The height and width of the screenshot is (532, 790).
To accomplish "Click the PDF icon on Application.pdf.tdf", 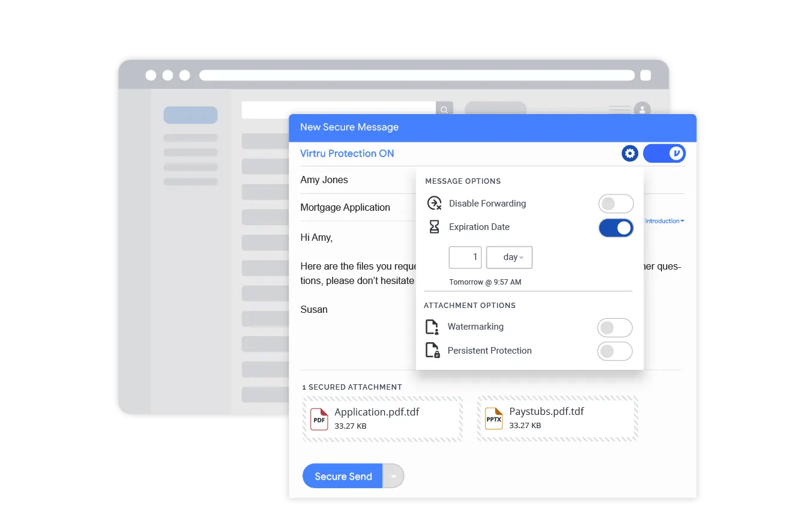I will pos(319,419).
